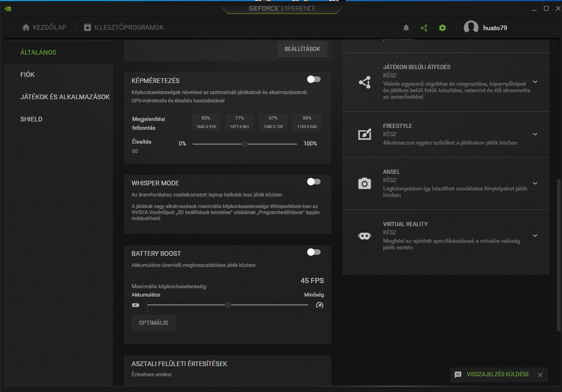This screenshot has width=562, height=392.
Task: Click the Élesítés sharpening slider handle
Action: tap(244, 144)
